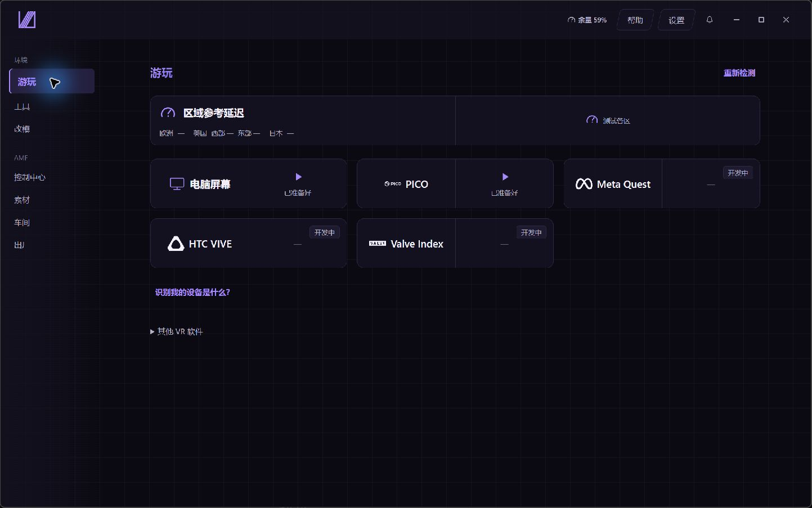Open the notification bell
Viewport: 812px width, 508px height.
pyautogui.click(x=710, y=20)
